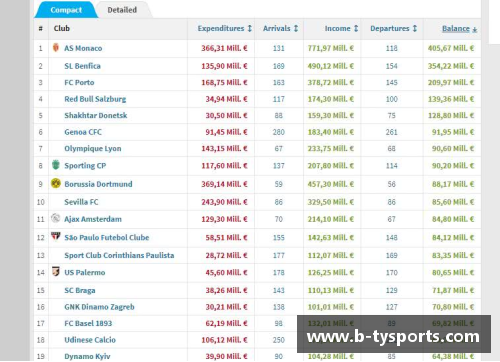This screenshot has height=362, width=500.
Task: Open the SC Braga link
Action: point(80,290)
